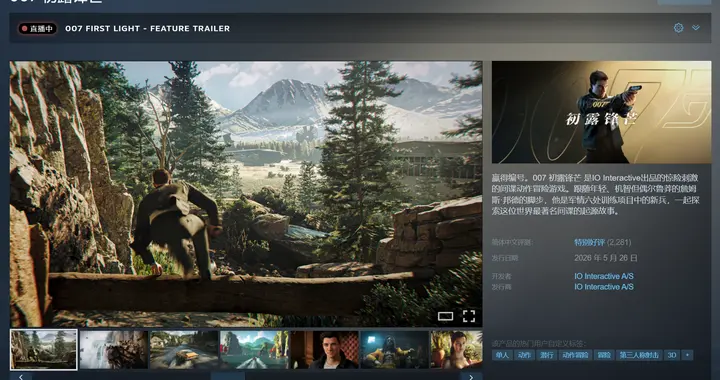Click the 初露锋芒 game header image
The width and height of the screenshot is (720, 380).
[602, 112]
